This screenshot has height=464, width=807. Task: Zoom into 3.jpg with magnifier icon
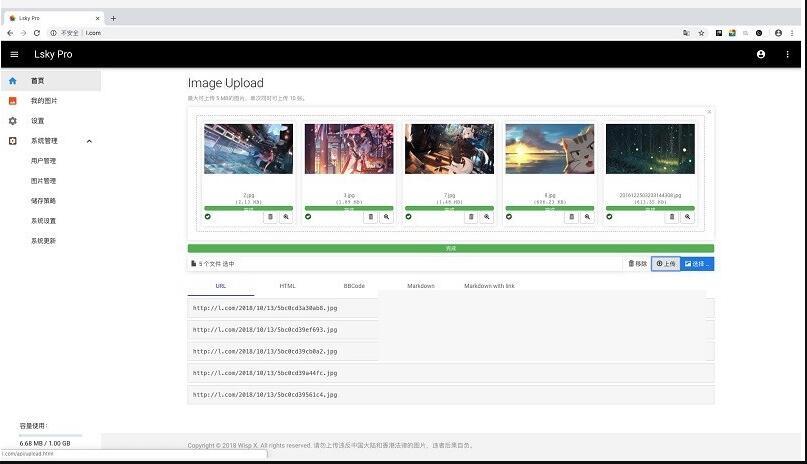[387, 216]
